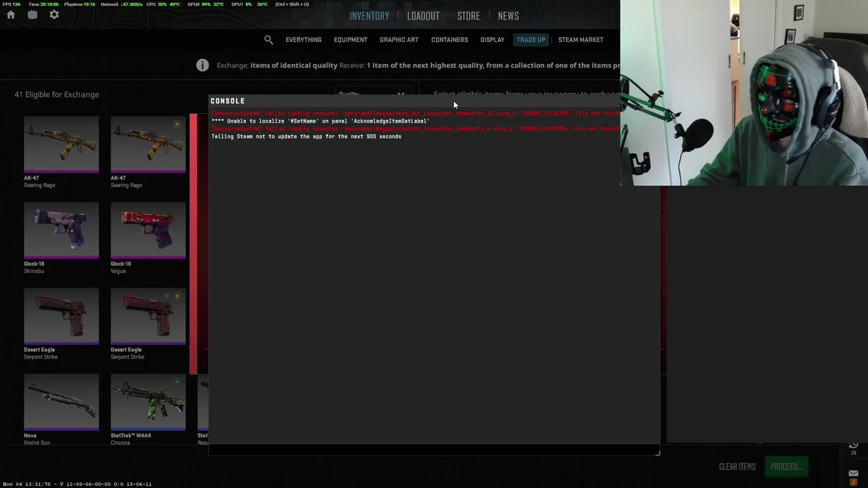Click the '41 Eligible for Exchange' text

point(57,94)
